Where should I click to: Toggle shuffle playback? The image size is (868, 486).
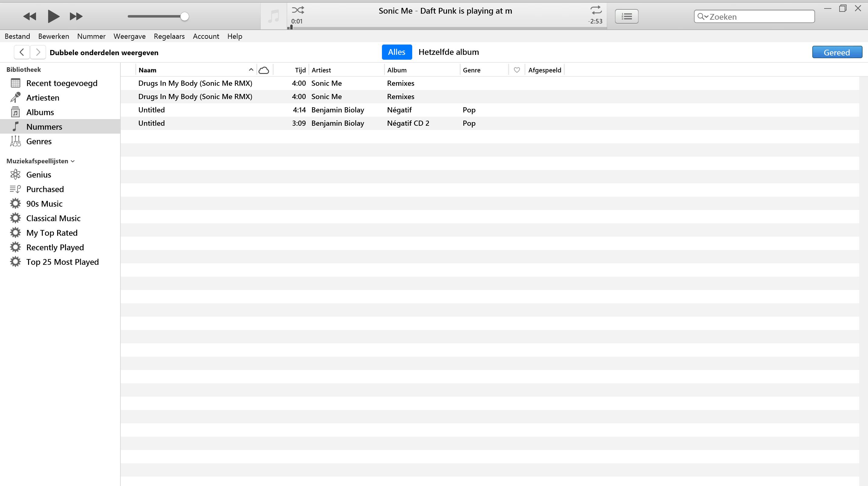pyautogui.click(x=298, y=10)
